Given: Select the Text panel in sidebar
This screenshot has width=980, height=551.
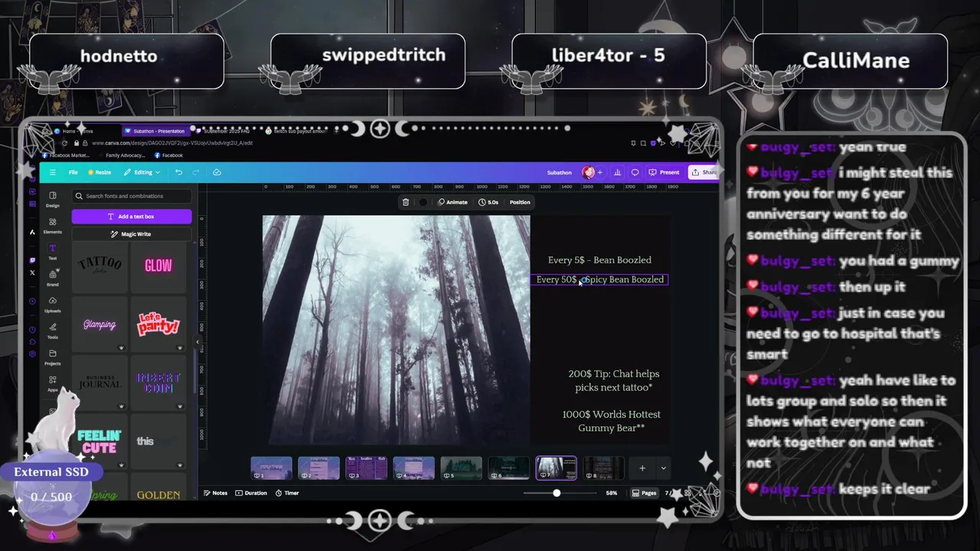Looking at the screenshot, I should point(52,252).
